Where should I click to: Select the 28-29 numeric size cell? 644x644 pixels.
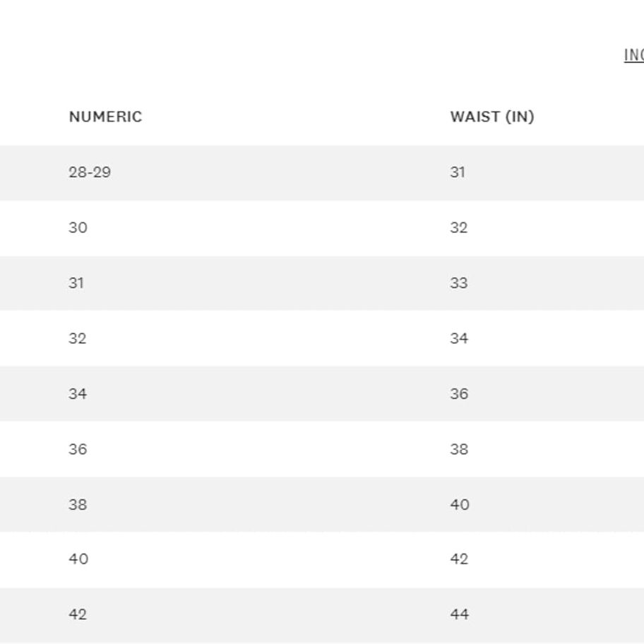point(90,172)
